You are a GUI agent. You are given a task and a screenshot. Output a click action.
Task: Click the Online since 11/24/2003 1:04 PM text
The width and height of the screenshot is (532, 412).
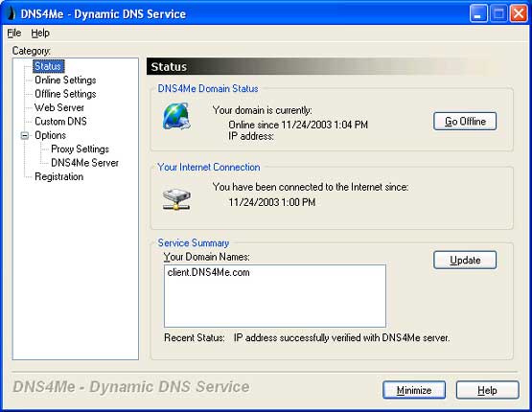point(298,125)
